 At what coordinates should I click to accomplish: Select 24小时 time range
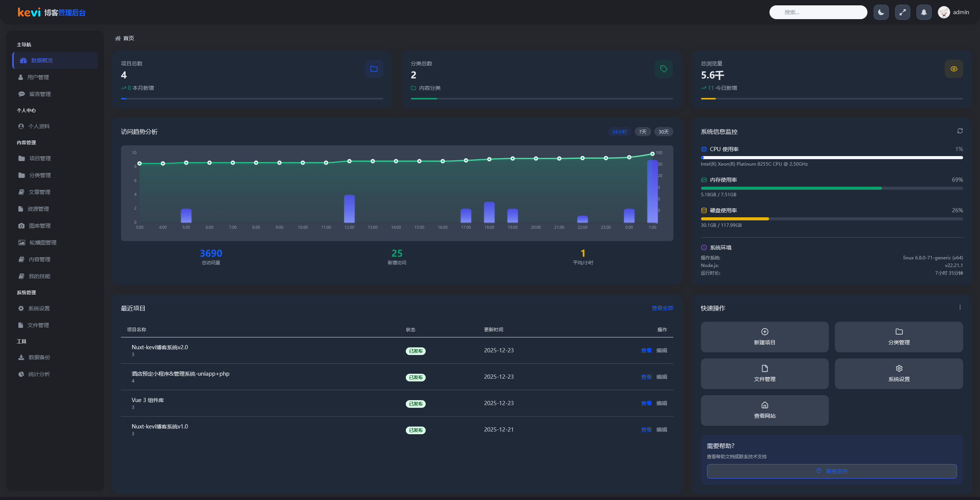pos(619,132)
